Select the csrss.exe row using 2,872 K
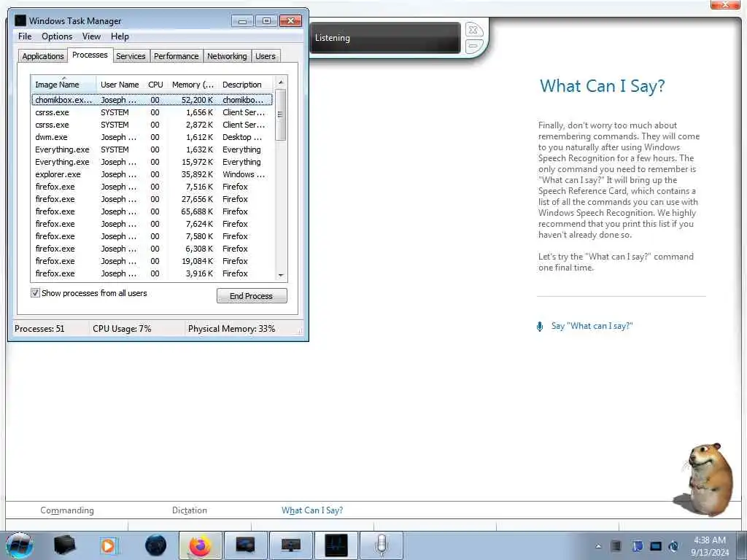Image resolution: width=747 pixels, height=560 pixels. pyautogui.click(x=152, y=125)
